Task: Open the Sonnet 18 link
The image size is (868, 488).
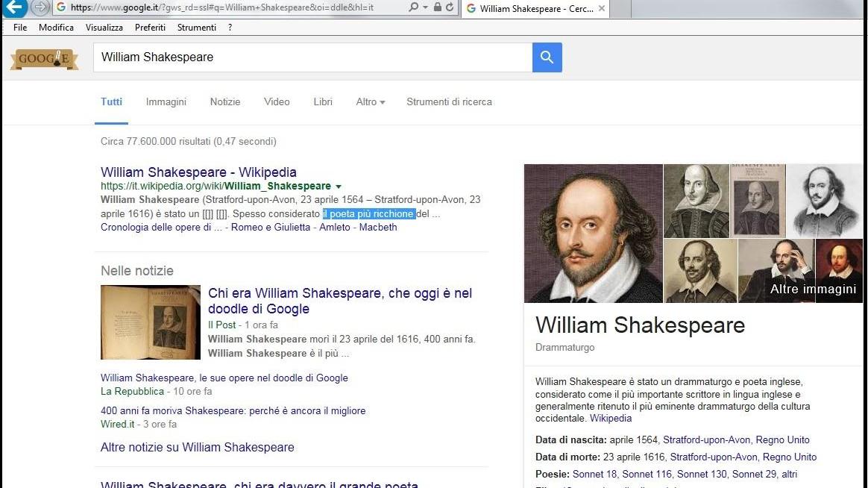Action: tap(594, 474)
